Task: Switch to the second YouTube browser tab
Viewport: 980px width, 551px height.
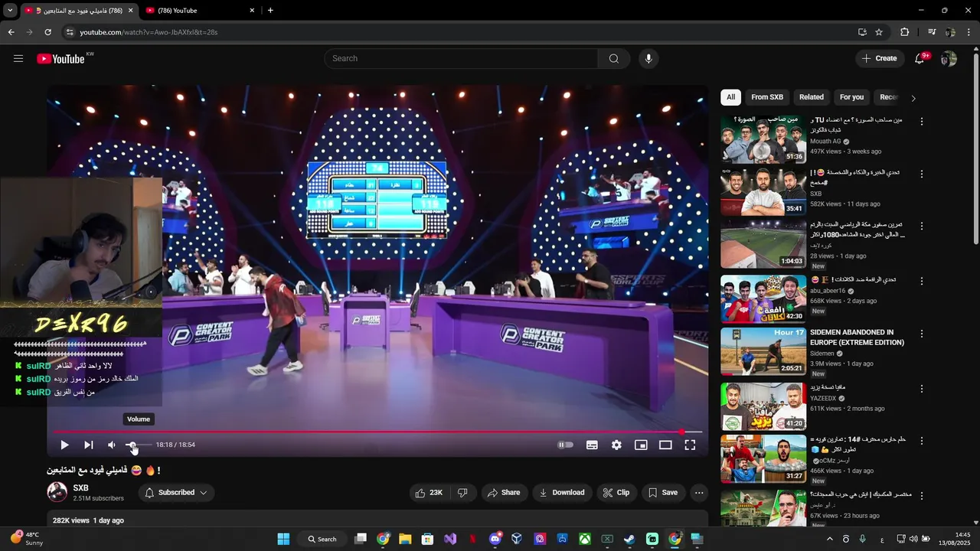Action: coord(201,11)
